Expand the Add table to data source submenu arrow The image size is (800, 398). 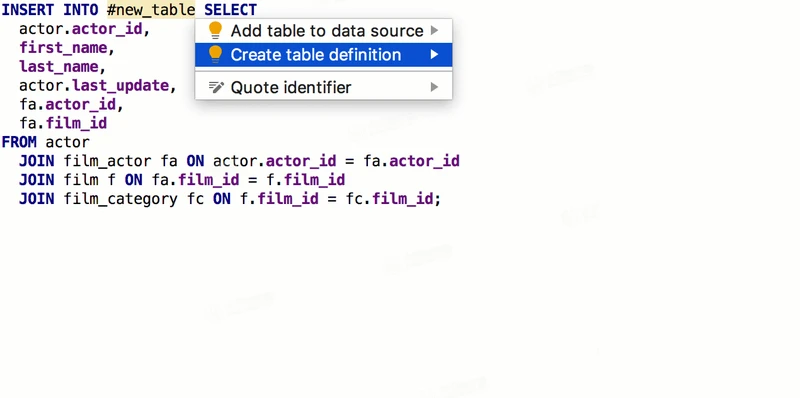pos(434,31)
